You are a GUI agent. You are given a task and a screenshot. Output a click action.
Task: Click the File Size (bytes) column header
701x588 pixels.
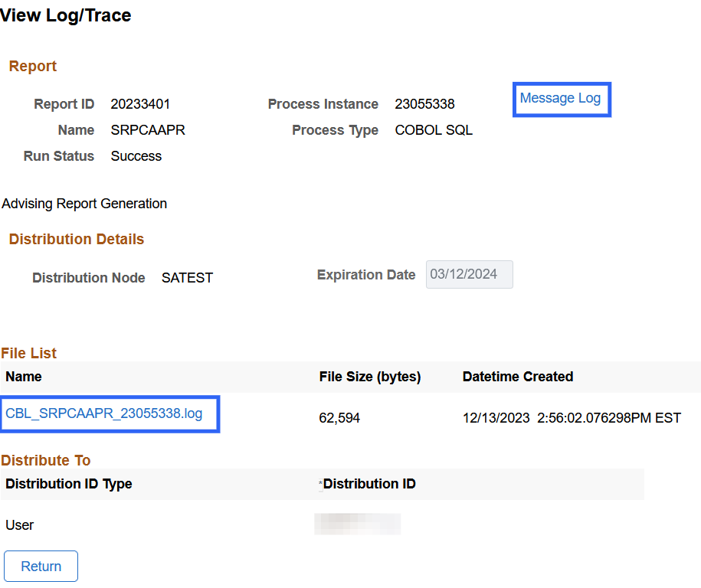(x=370, y=377)
